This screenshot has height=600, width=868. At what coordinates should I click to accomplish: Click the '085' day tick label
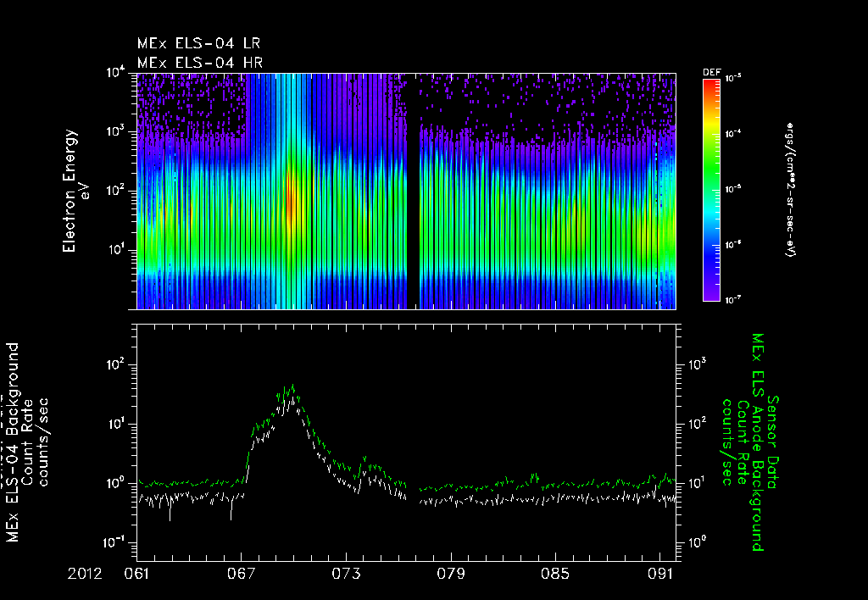tap(555, 574)
